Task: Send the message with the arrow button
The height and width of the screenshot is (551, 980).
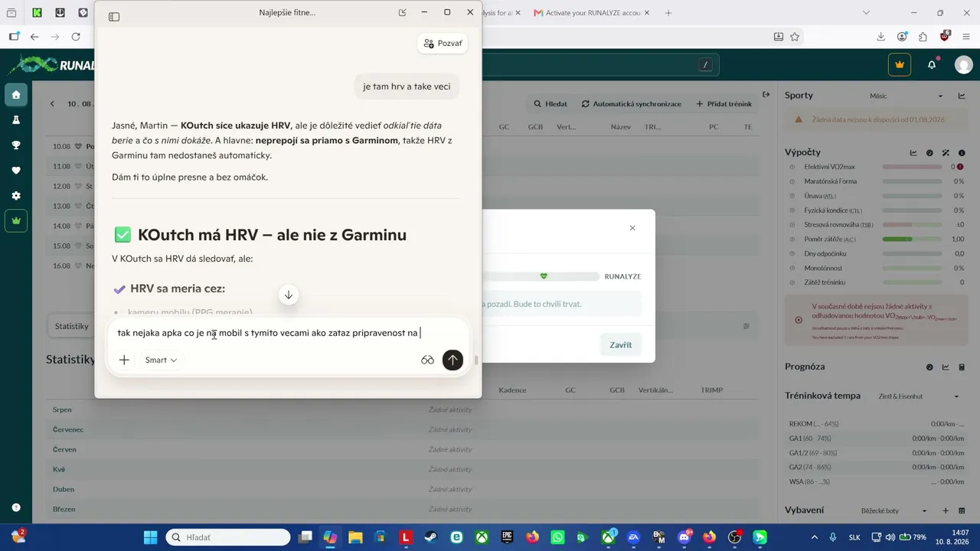Action: pos(452,360)
